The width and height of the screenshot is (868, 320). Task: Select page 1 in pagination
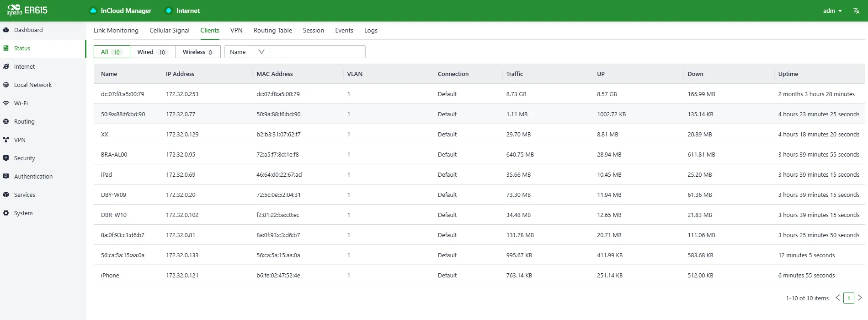click(849, 298)
